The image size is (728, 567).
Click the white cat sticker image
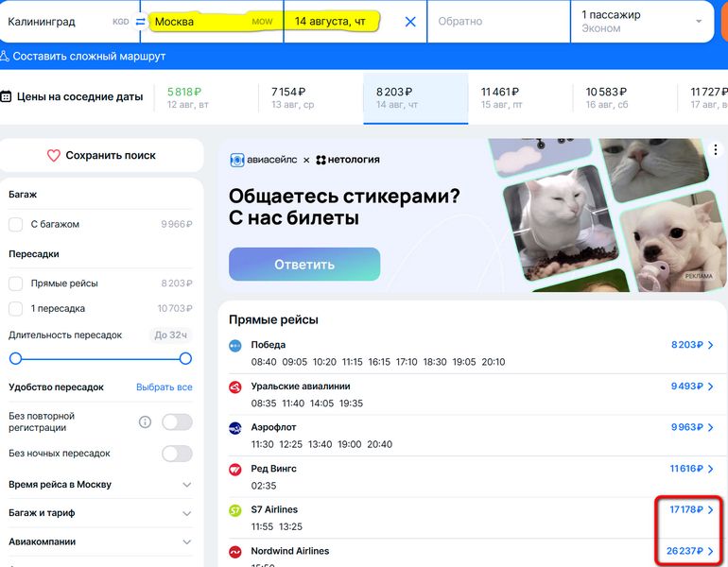(x=560, y=224)
